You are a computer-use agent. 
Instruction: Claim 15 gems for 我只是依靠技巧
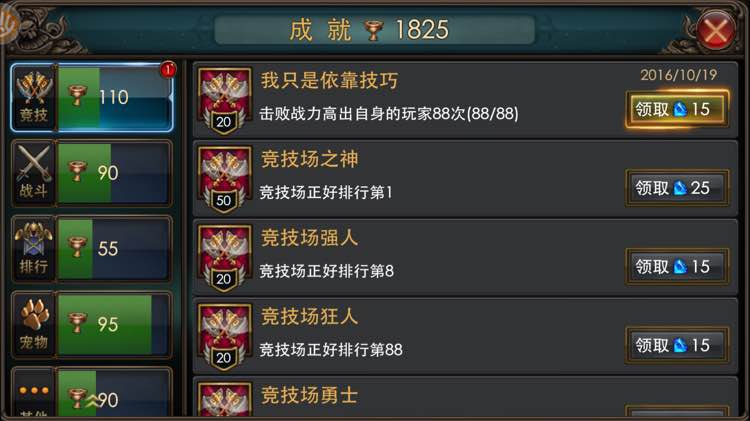click(x=677, y=109)
